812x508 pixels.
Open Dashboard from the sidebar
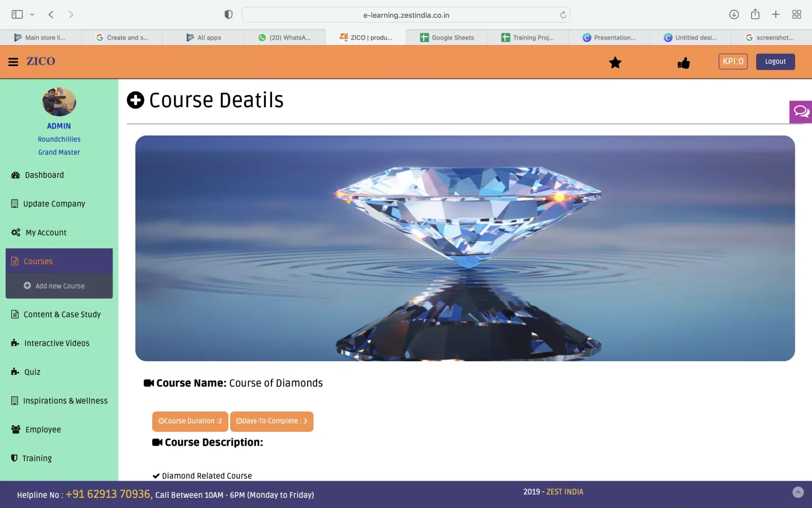click(x=44, y=175)
